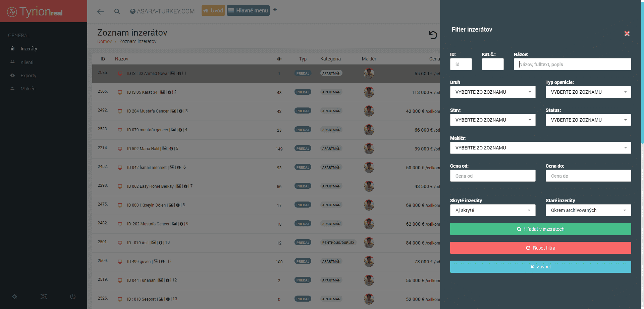Open Klienti in the sidebar menu

point(27,62)
